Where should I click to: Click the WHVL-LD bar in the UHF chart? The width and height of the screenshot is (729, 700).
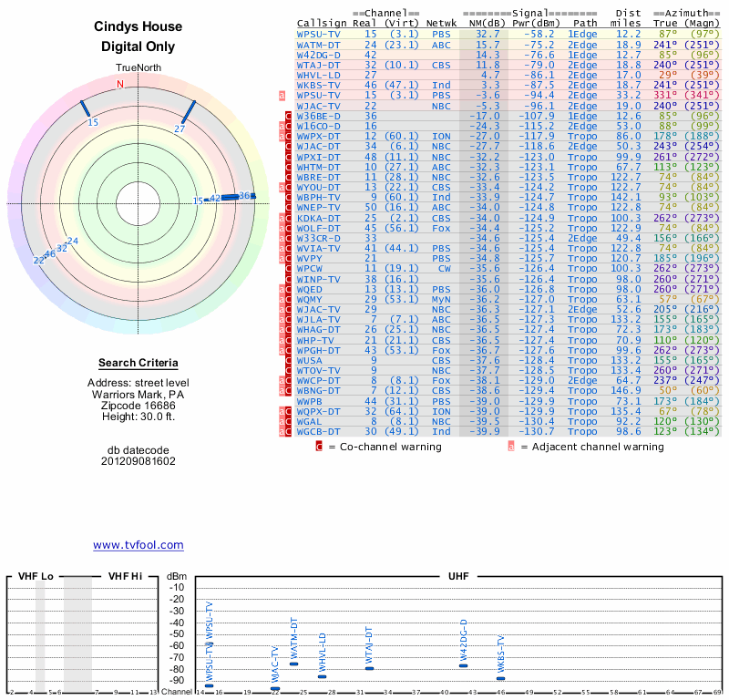[323, 676]
